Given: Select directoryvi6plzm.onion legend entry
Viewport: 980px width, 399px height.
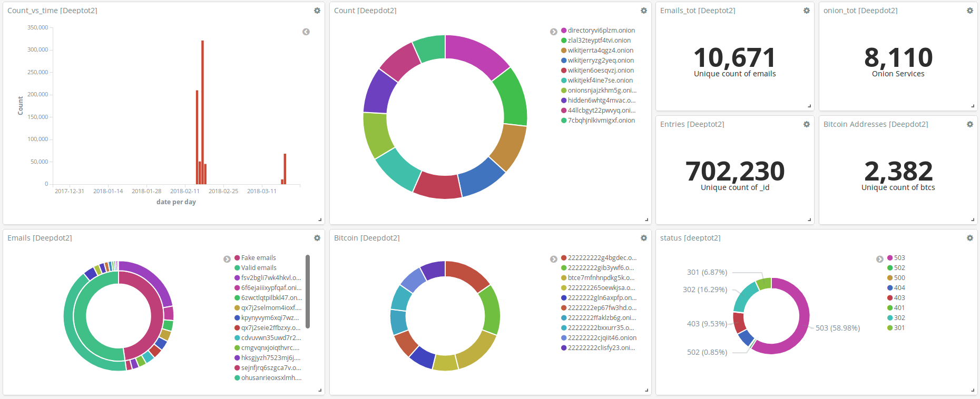Looking at the screenshot, I should coord(598,31).
